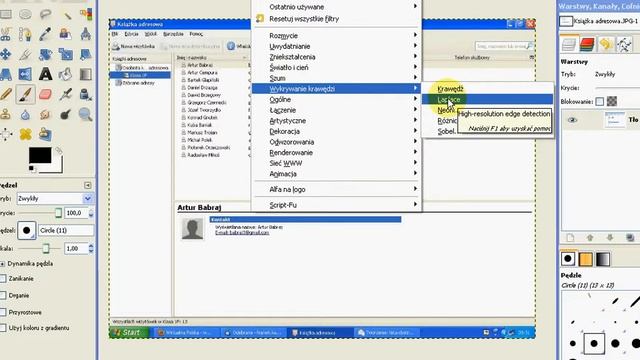Enable the Zanikanie option
This screenshot has height=360, width=640.
click(3, 278)
